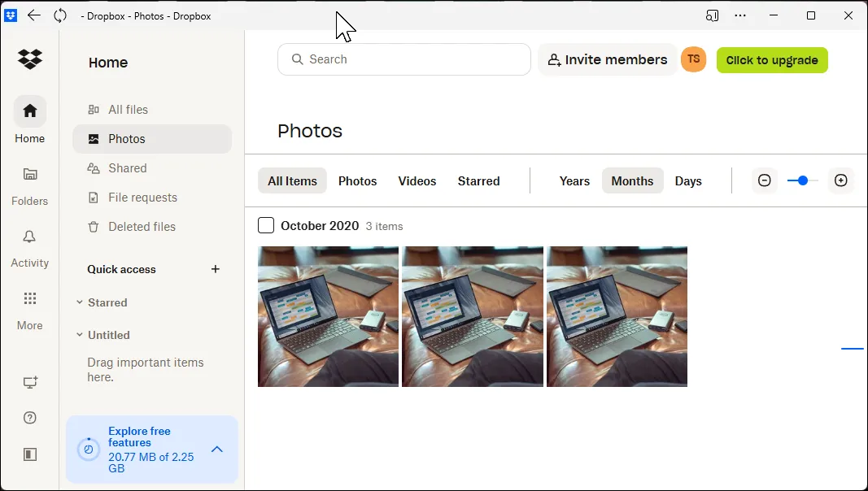Switch to the Videos filter tab

click(417, 180)
